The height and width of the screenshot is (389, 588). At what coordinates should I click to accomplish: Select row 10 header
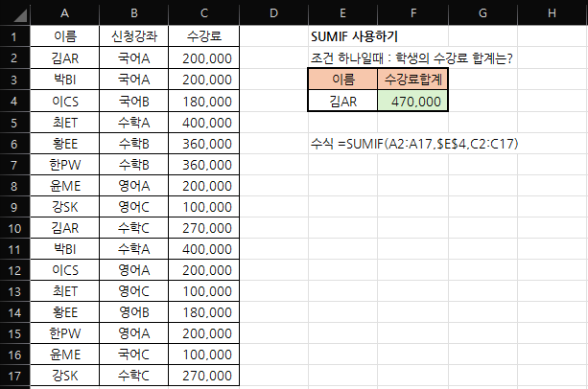14,228
